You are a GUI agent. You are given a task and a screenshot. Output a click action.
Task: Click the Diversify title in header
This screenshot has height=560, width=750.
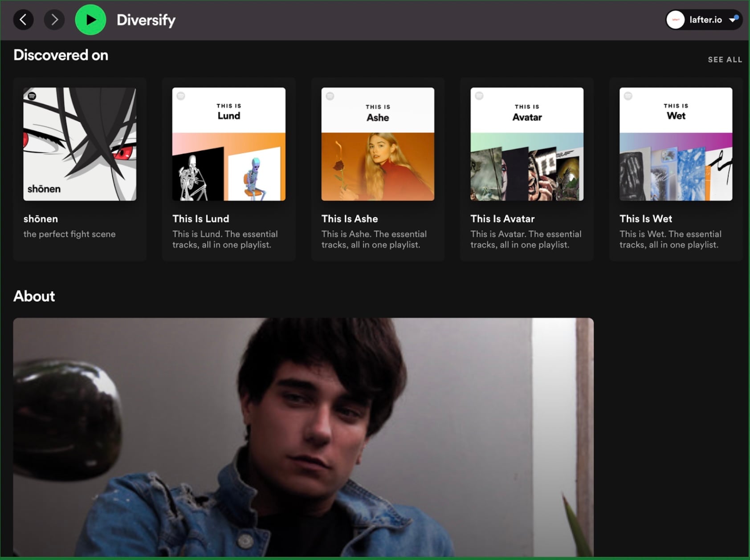pos(146,20)
